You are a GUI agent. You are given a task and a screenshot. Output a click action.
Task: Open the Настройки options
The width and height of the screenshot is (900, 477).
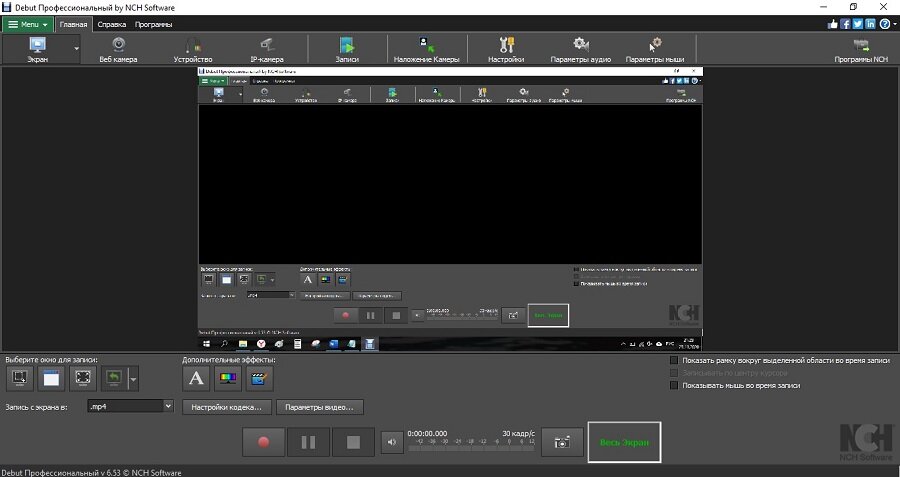click(x=506, y=49)
